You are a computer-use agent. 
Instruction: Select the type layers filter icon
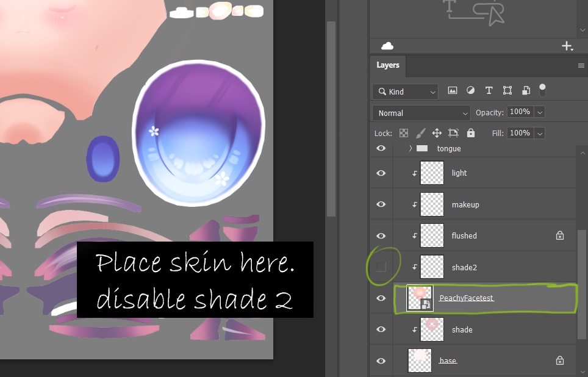coord(489,90)
